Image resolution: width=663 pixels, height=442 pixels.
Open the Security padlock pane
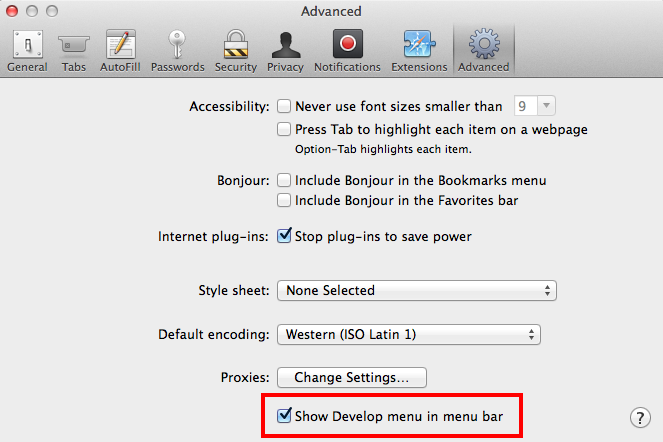235,50
